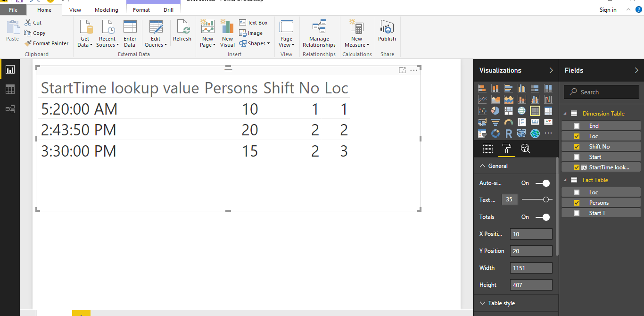Select the Waterfall chart visual

tap(548, 100)
